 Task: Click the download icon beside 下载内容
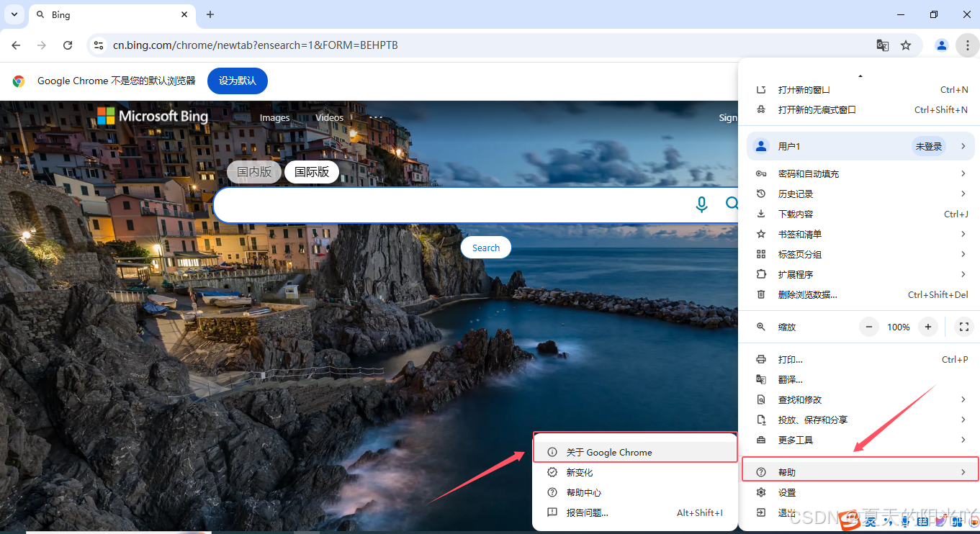(x=761, y=214)
